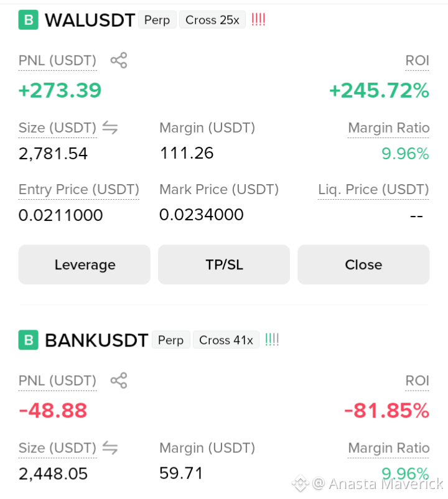
Task: Open the BANKUSDT contract title
Action: [96, 340]
